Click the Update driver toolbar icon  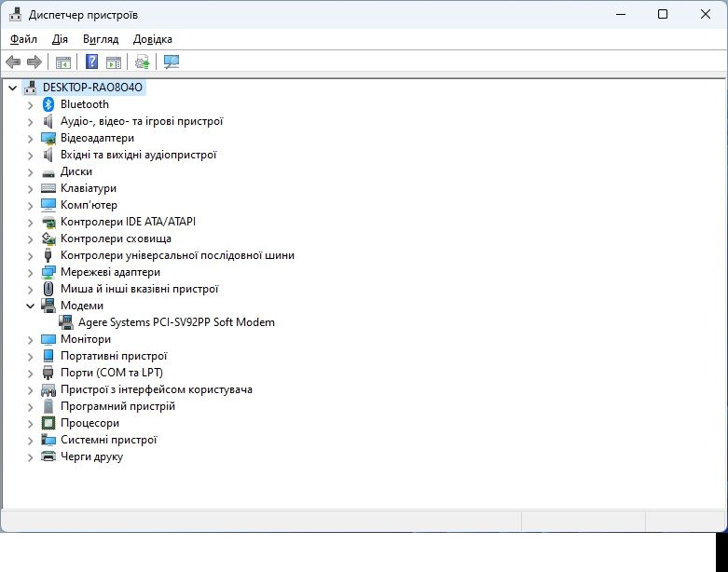tap(142, 61)
